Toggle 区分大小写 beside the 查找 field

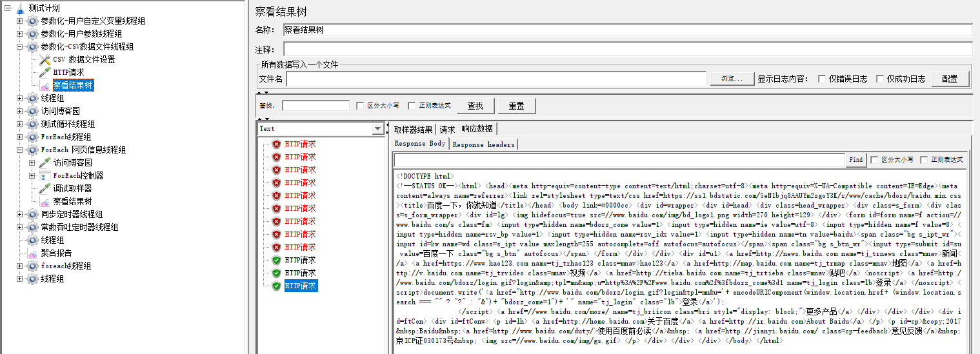tap(360, 106)
